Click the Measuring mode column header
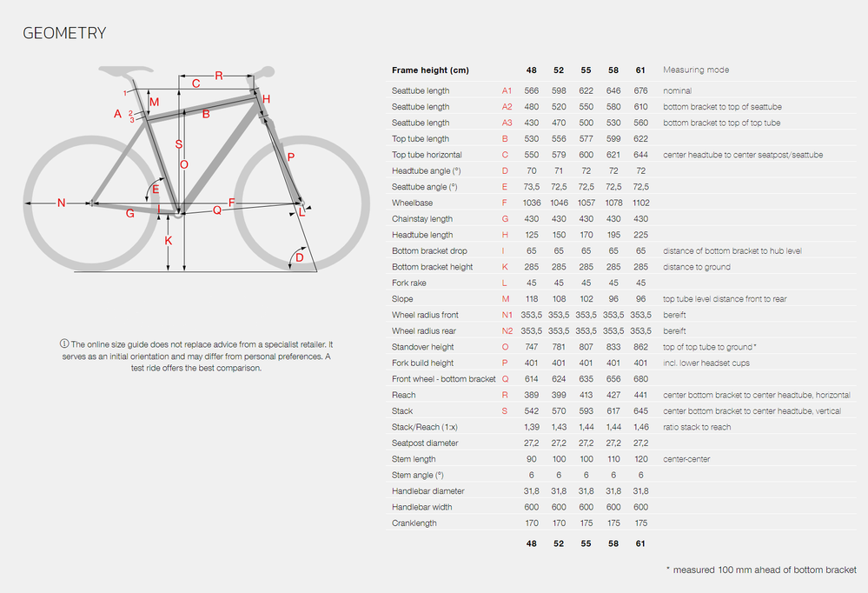Viewport: 868px width, 593px height. point(696,70)
